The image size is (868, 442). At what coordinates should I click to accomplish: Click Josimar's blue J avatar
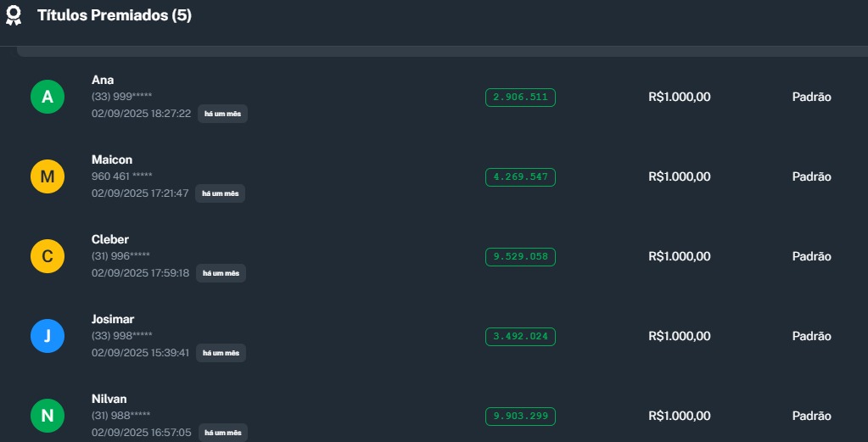coord(48,336)
